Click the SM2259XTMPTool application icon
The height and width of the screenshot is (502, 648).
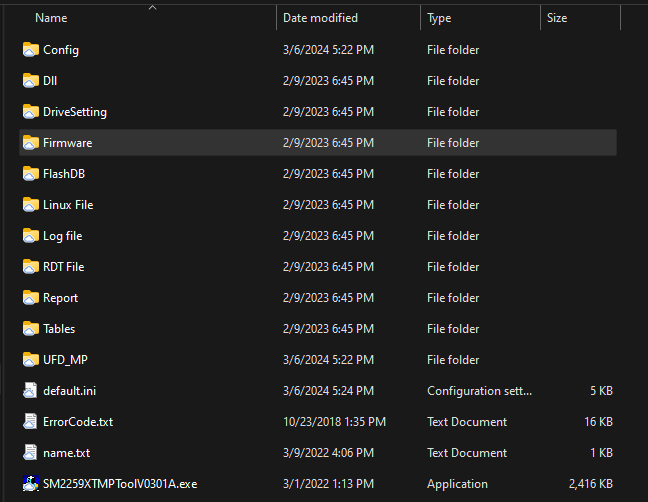pos(30,484)
